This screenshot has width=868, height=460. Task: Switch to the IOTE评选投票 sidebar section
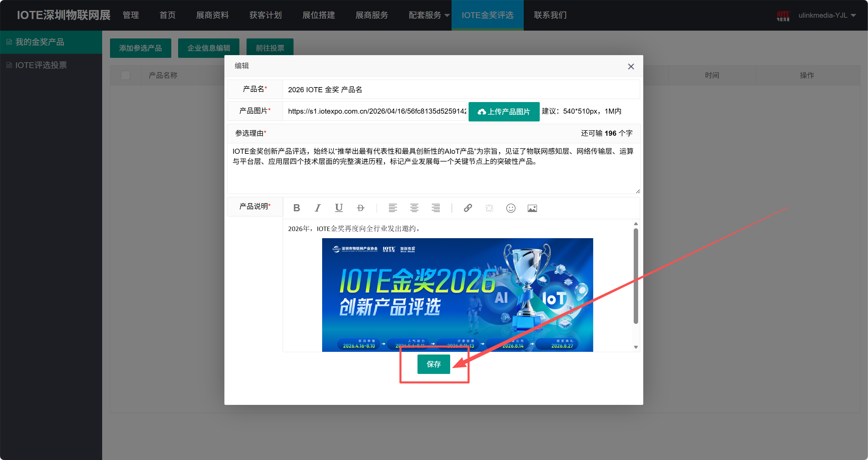pyautogui.click(x=41, y=65)
